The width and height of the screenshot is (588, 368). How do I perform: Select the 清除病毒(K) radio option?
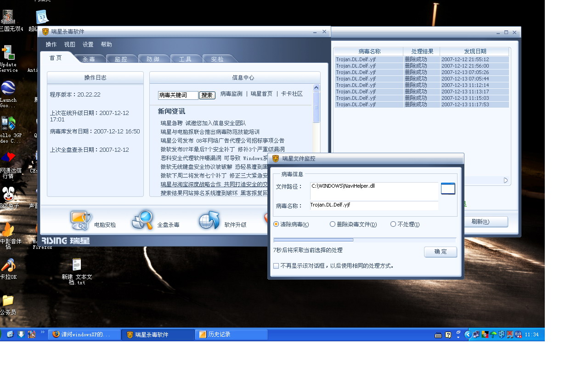click(276, 224)
